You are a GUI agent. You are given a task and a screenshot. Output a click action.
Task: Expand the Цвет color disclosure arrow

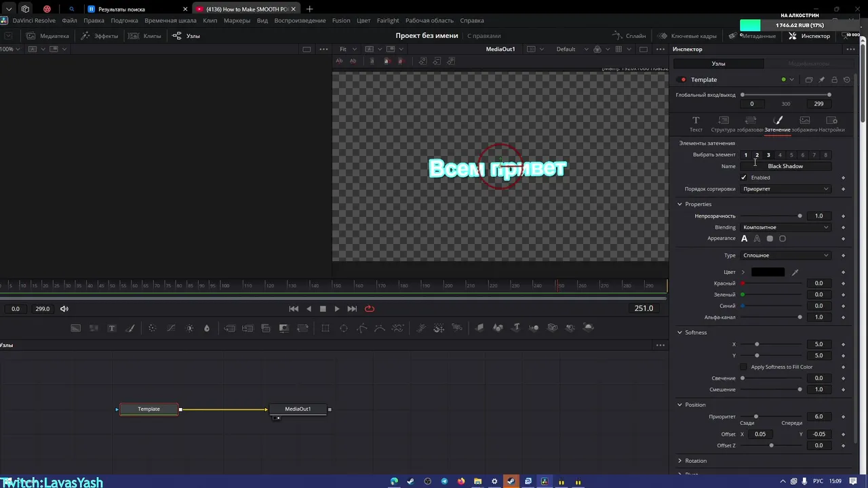(x=743, y=272)
